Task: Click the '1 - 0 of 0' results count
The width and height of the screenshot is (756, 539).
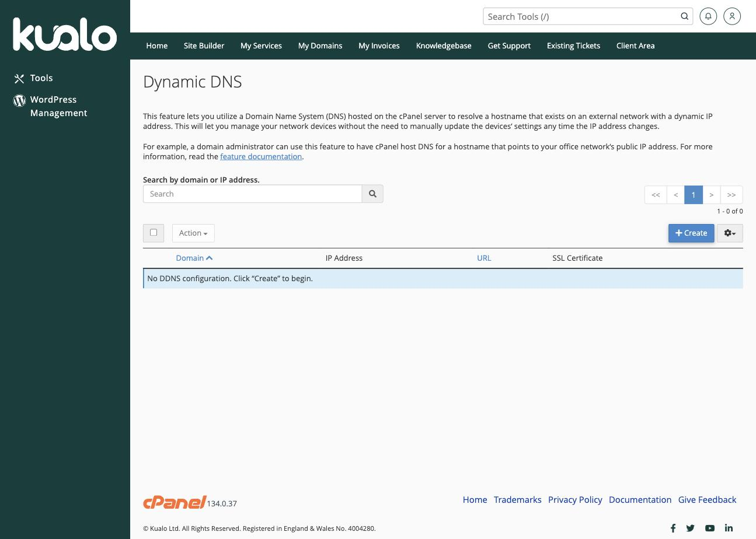Action: tap(730, 211)
